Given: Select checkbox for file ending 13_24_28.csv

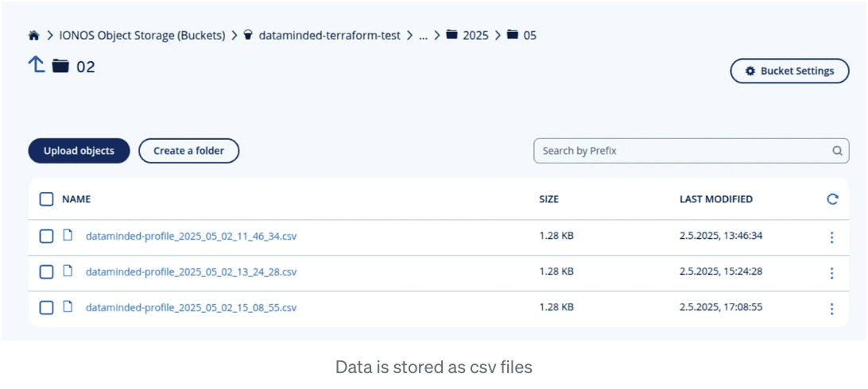Looking at the screenshot, I should tap(46, 272).
